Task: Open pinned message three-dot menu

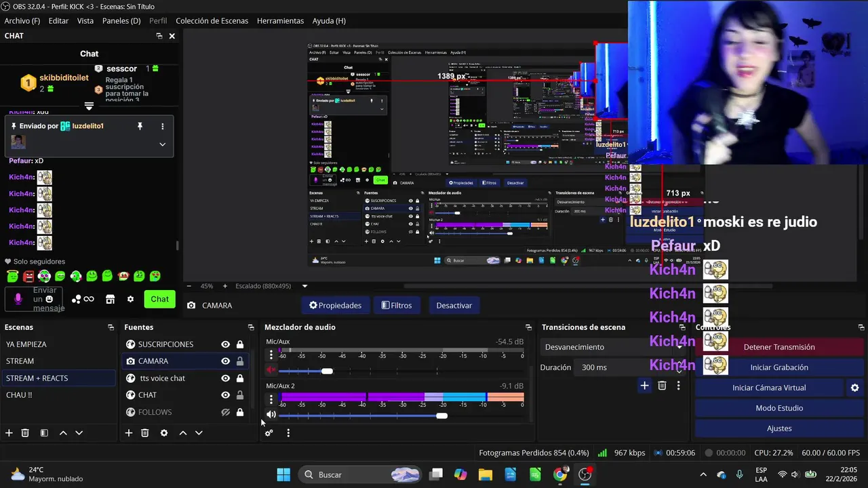Action: point(162,126)
